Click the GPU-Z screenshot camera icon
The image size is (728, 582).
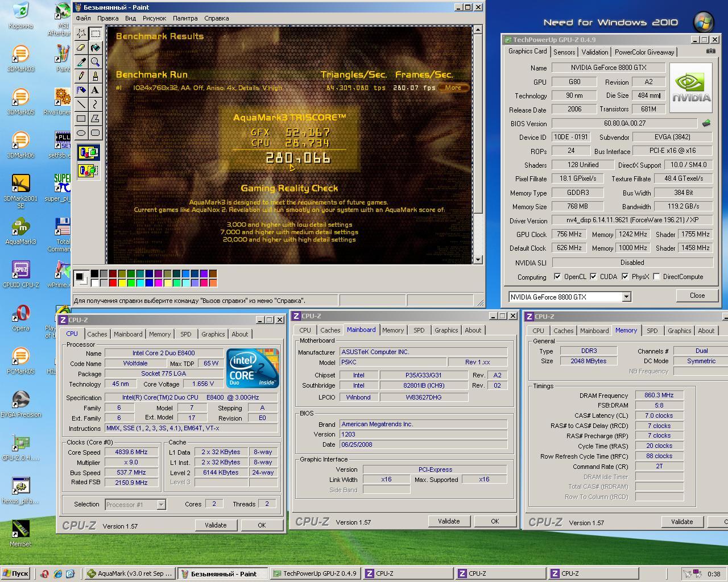(x=711, y=51)
